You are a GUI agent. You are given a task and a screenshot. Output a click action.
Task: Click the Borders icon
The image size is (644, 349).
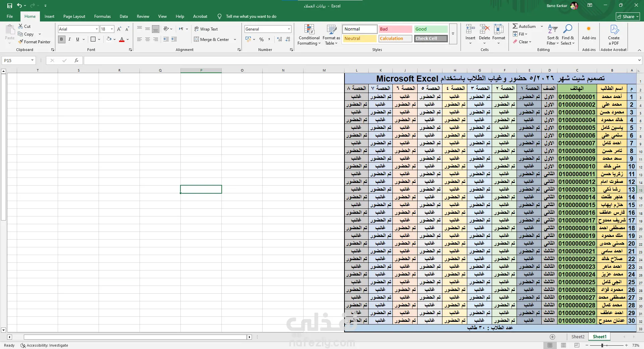pyautogui.click(x=93, y=39)
